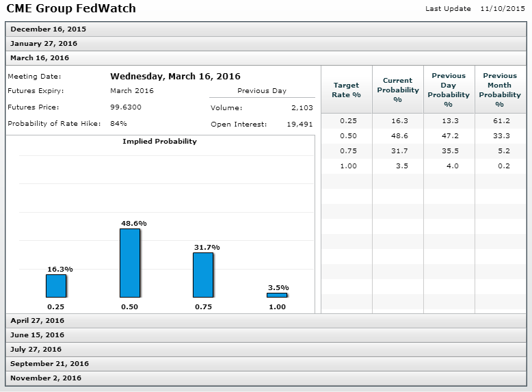The image size is (532, 392).
Task: Click previous month probability 33.3
Action: (501, 135)
